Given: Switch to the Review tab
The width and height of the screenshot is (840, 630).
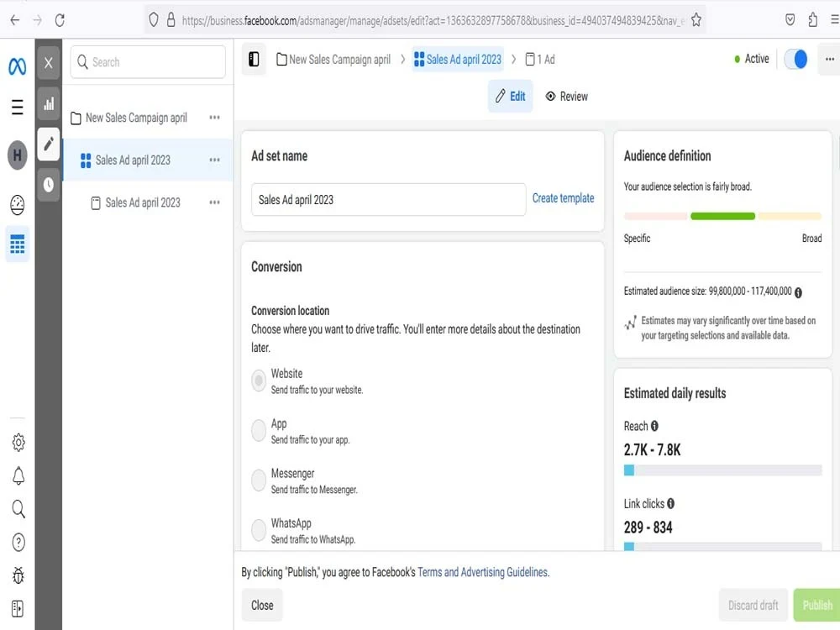Looking at the screenshot, I should 567,97.
